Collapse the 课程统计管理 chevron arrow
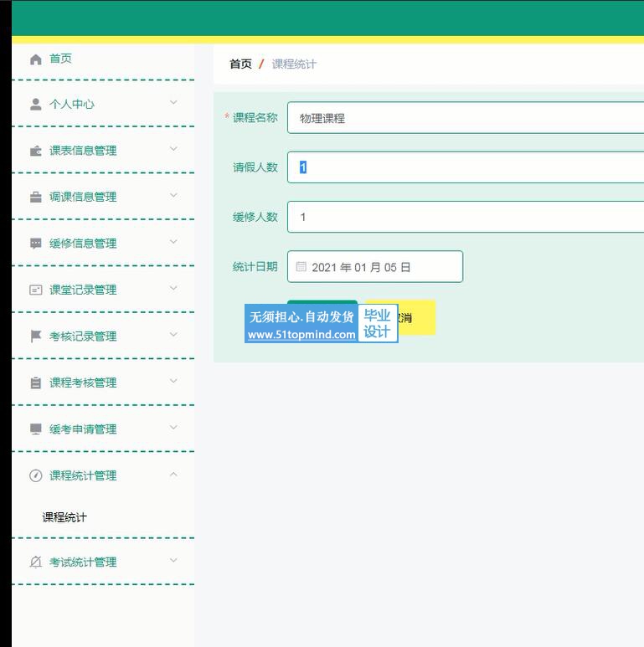 [173, 475]
